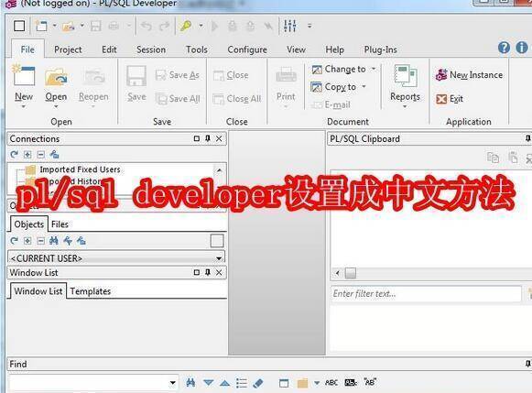Click the Find text input field
This screenshot has height=393, width=532.
89,383
